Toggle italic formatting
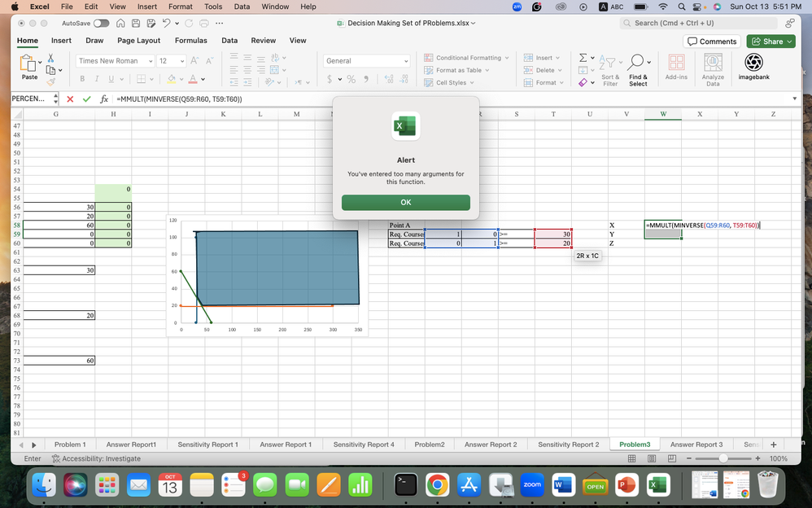The image size is (812, 508). pos(96,79)
